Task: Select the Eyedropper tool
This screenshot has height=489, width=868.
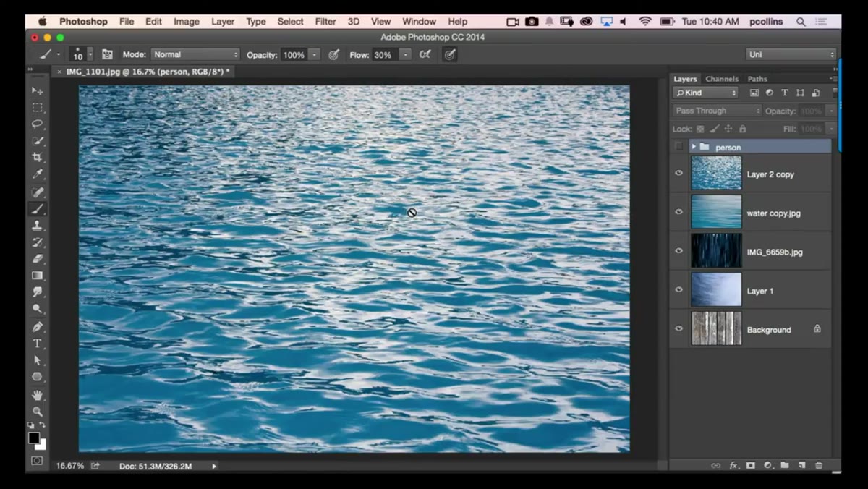Action: (37, 174)
